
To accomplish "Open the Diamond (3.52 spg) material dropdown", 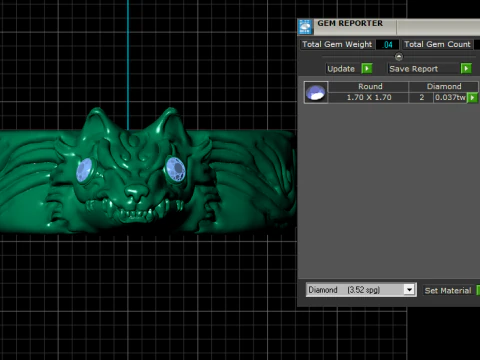I will pos(409,290).
